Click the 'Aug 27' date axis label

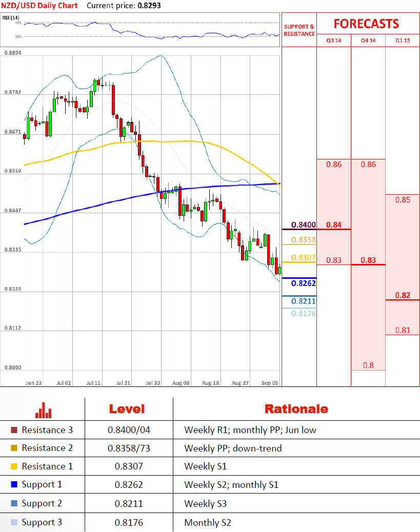[x=240, y=383]
